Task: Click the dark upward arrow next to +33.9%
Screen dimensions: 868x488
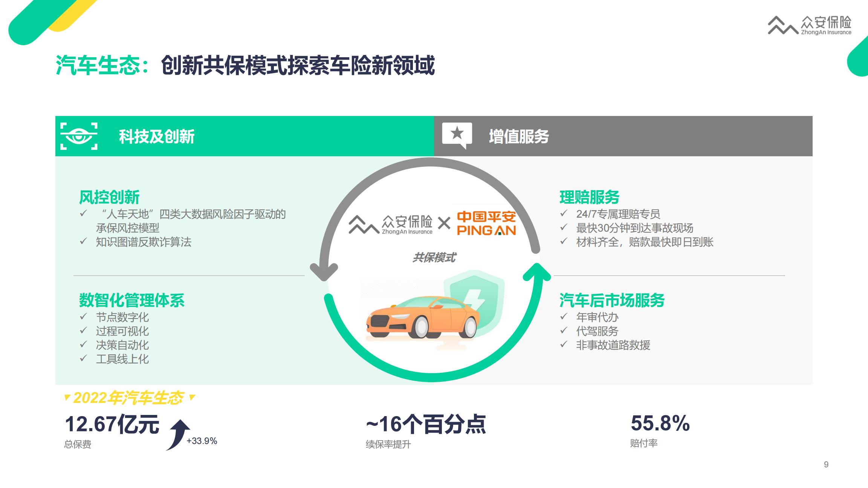Action: pyautogui.click(x=178, y=435)
